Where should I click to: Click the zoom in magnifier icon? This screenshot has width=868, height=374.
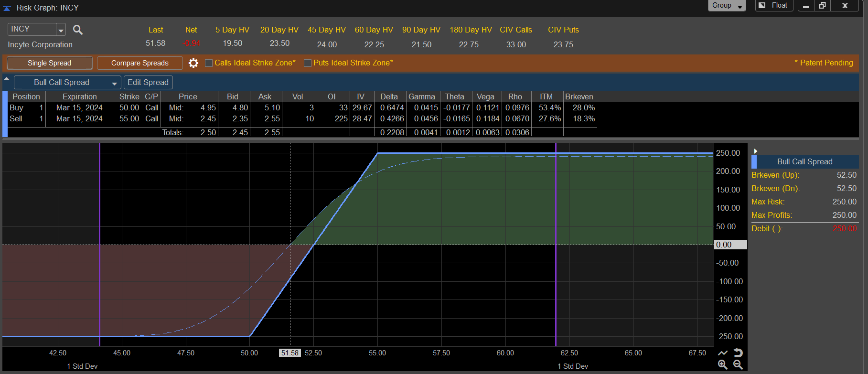(723, 365)
